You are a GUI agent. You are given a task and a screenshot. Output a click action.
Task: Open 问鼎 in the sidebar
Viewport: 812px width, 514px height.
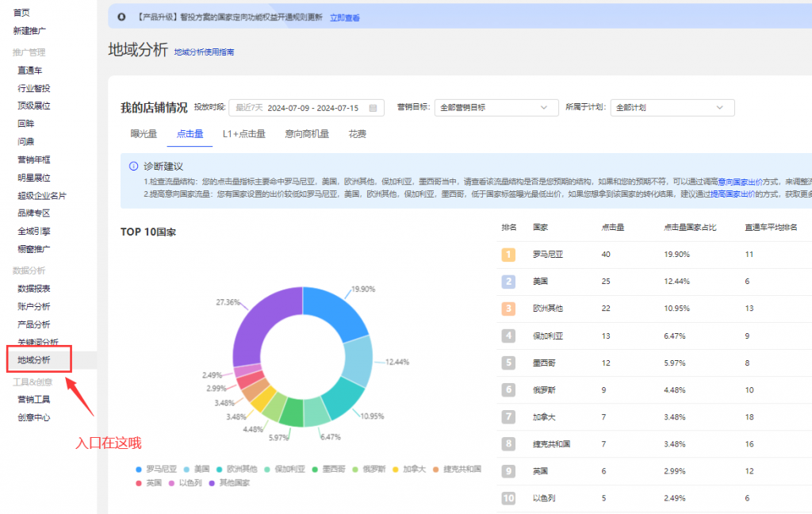[x=26, y=142]
